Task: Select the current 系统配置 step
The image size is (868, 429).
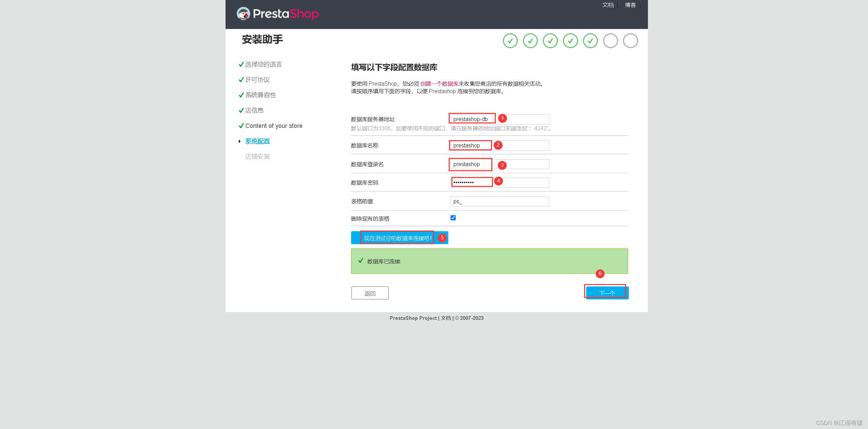Action: [x=257, y=141]
